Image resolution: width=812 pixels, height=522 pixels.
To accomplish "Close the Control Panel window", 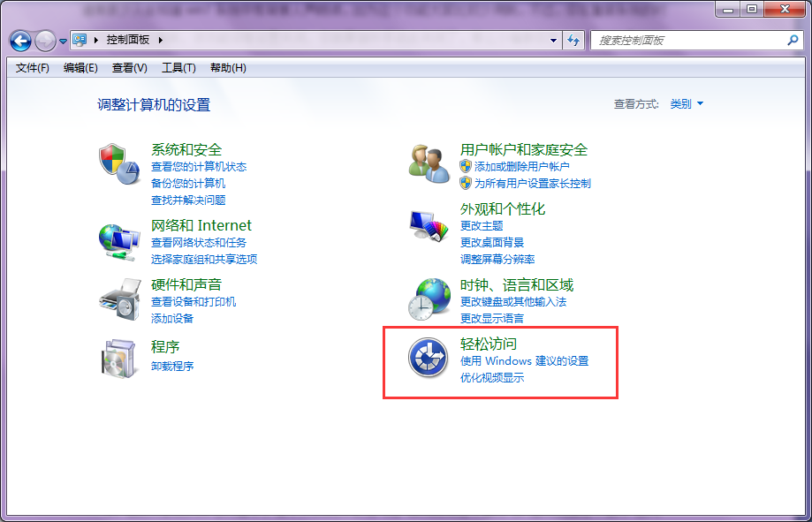I will (x=785, y=9).
